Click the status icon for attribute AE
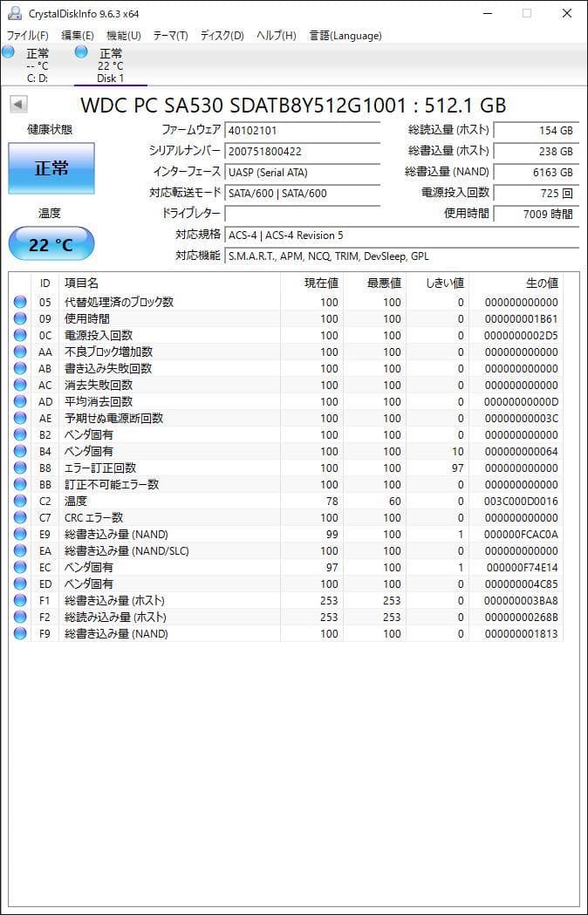Screen dimensions: 588x915 (20, 418)
